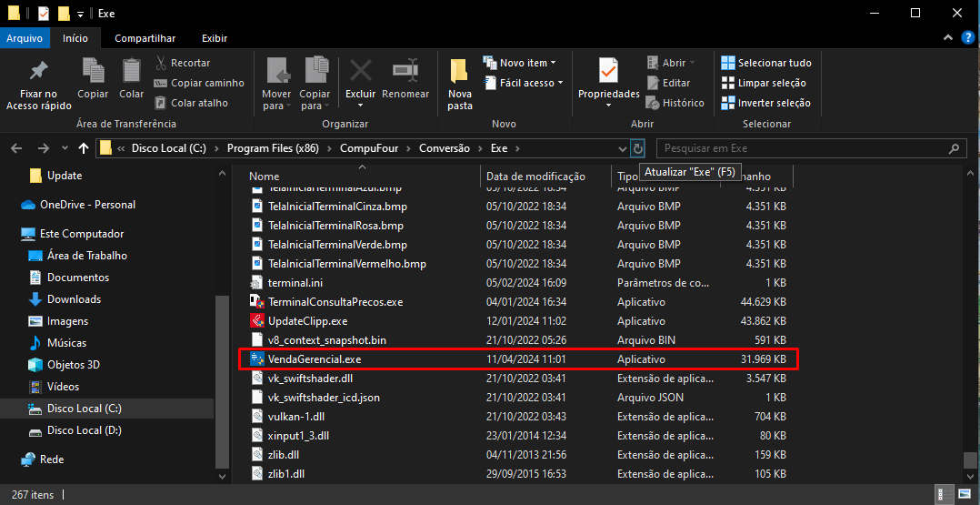Click the Colar clipboard icon
This screenshot has height=505, width=980.
[x=132, y=71]
